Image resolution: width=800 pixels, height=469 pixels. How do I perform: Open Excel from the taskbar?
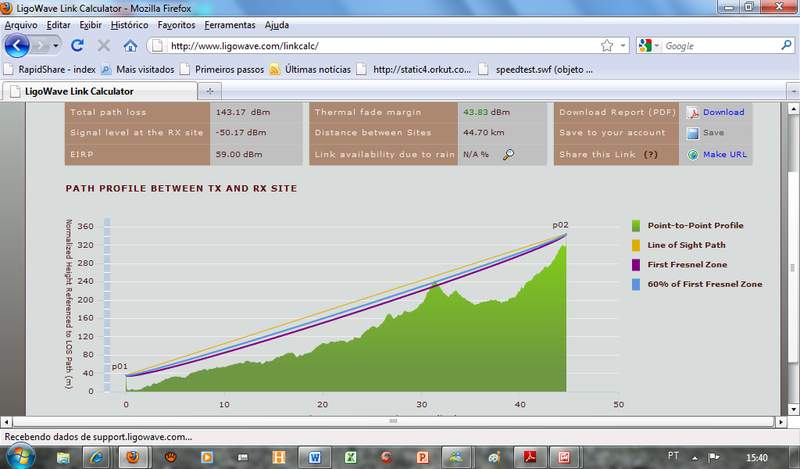pyautogui.click(x=351, y=457)
